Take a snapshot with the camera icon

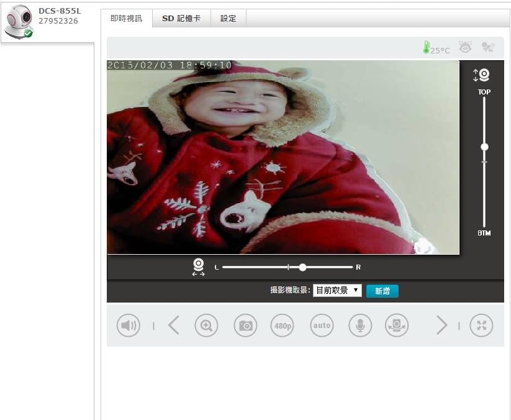tap(245, 326)
